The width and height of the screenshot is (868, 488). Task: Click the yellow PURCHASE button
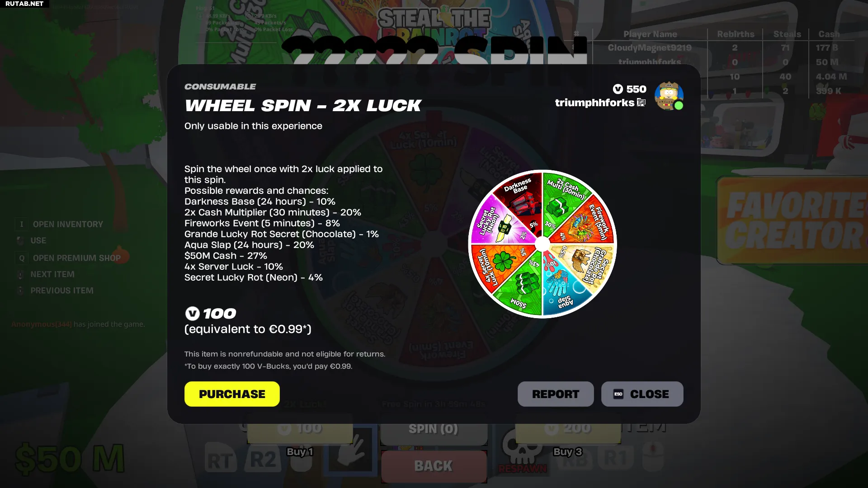(x=232, y=394)
